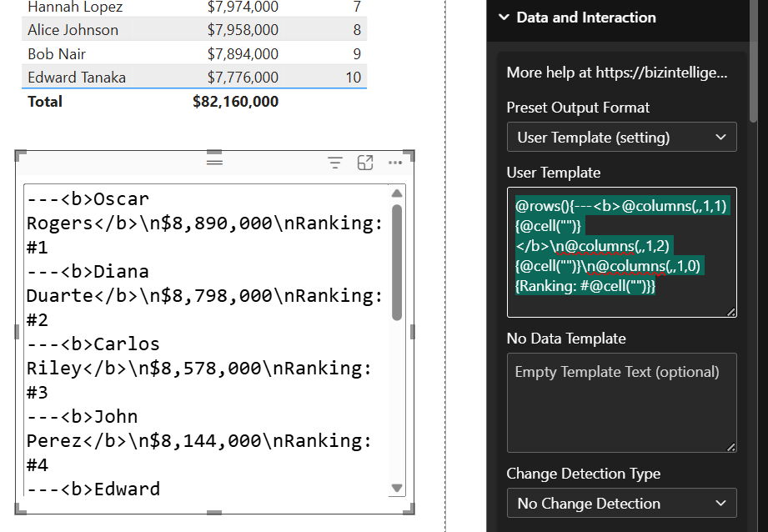Click rank 9 cell for Bob Nair
Screen dimensions: 768x532
pyautogui.click(x=357, y=54)
